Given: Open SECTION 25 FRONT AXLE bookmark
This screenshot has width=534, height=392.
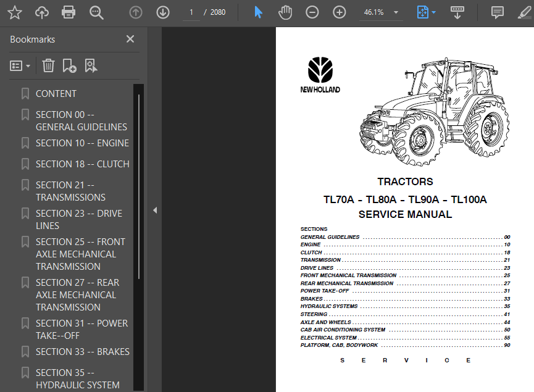Looking at the screenshot, I should click(80, 254).
